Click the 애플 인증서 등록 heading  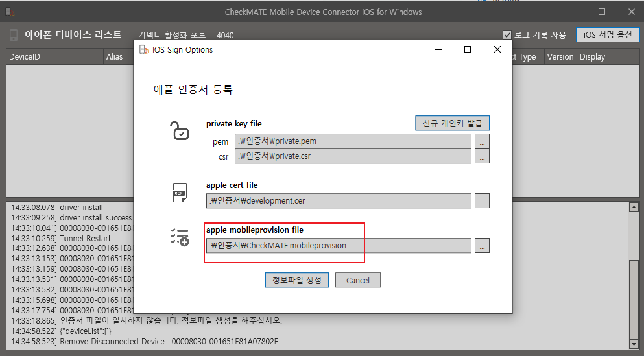(x=193, y=89)
